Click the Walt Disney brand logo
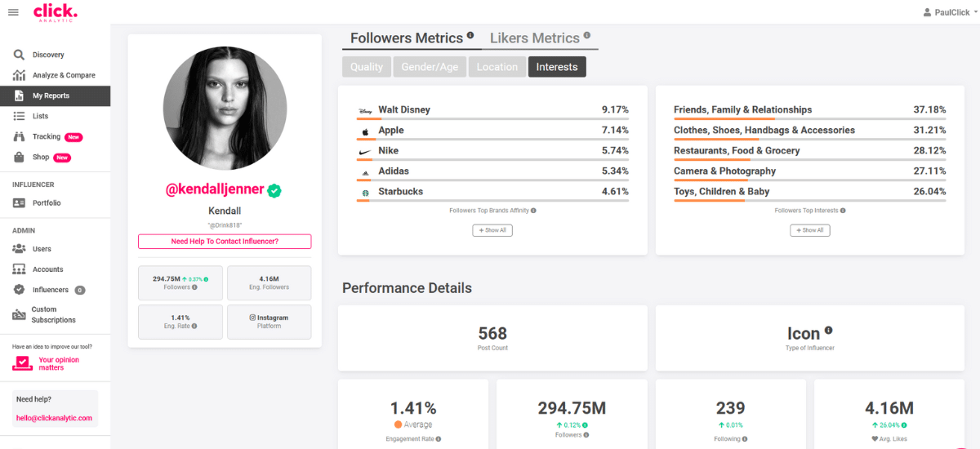980x449 pixels. (365, 110)
